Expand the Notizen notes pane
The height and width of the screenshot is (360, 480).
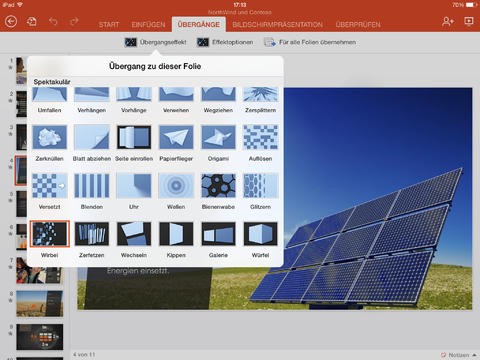pyautogui.click(x=459, y=355)
